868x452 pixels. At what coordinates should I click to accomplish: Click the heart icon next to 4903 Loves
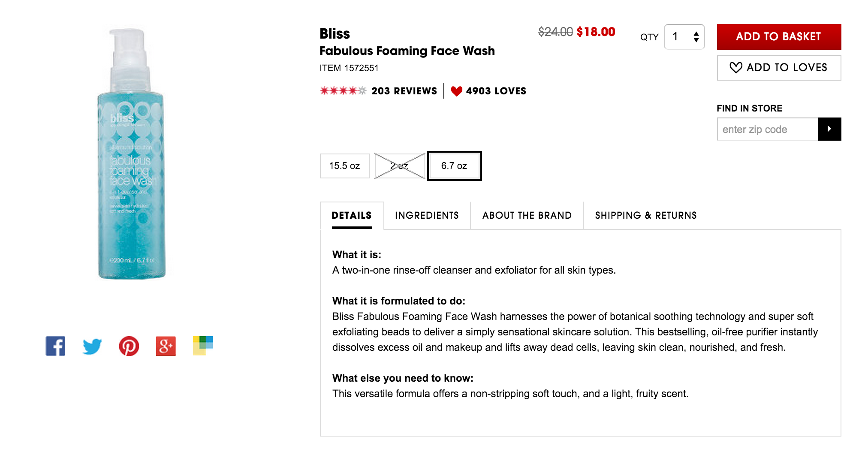coord(456,91)
